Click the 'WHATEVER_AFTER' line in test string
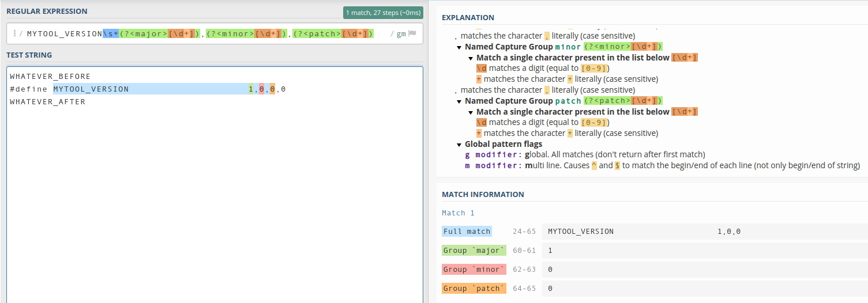This screenshot has width=868, height=303. [47, 101]
